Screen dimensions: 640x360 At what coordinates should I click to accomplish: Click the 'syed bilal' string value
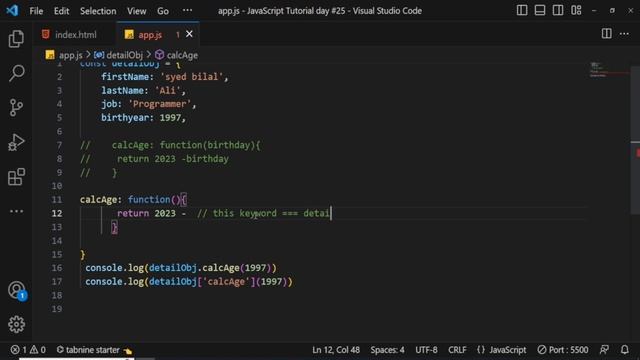191,77
